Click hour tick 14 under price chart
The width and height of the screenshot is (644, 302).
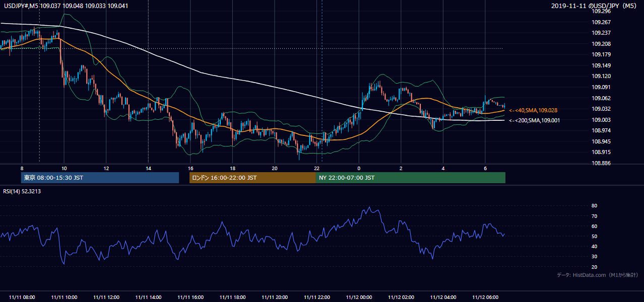(148, 168)
